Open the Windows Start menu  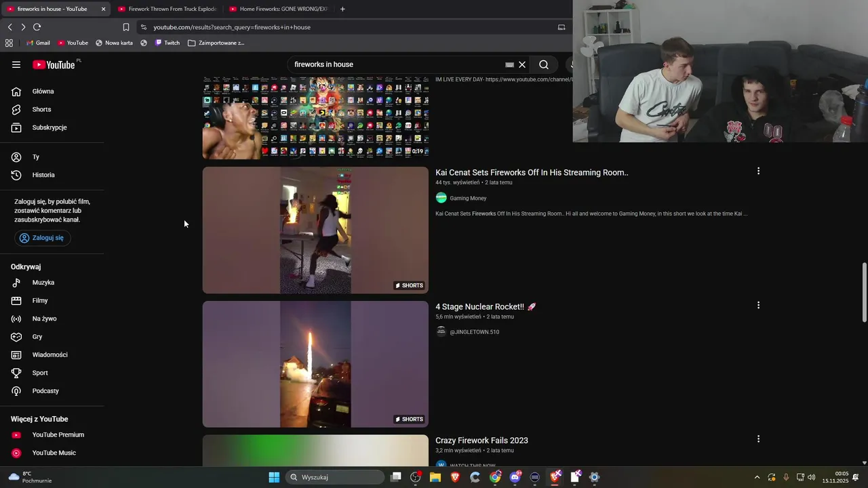[274, 477]
